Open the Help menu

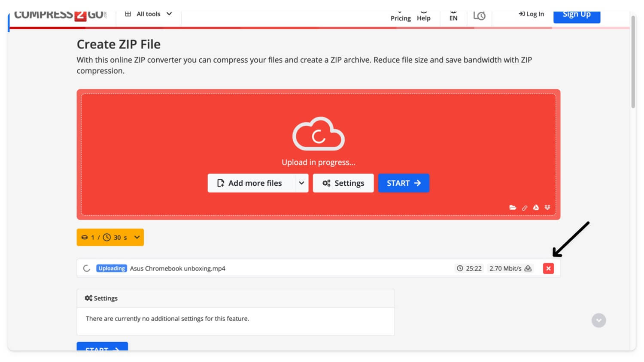pos(424,15)
